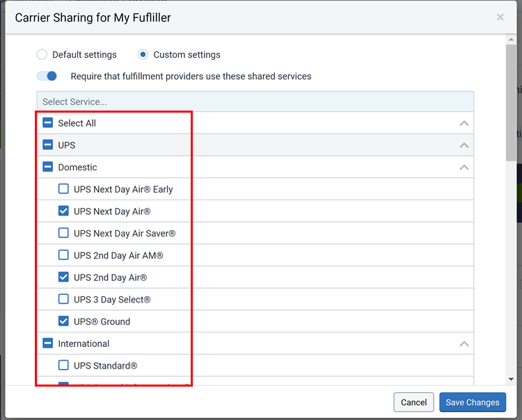Uncheck UPS Ground service

coord(63,321)
